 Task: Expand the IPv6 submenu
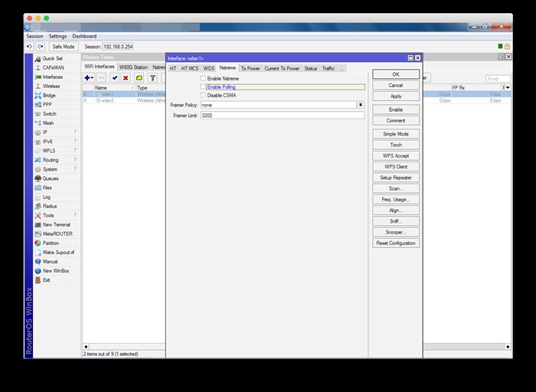[76, 141]
